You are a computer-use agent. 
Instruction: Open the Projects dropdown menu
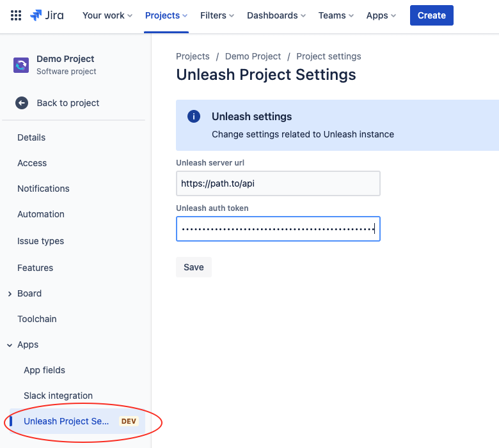tap(166, 15)
